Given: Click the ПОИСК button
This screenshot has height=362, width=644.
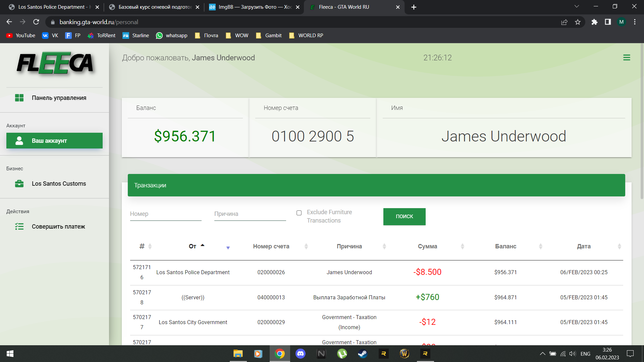Looking at the screenshot, I should (405, 217).
